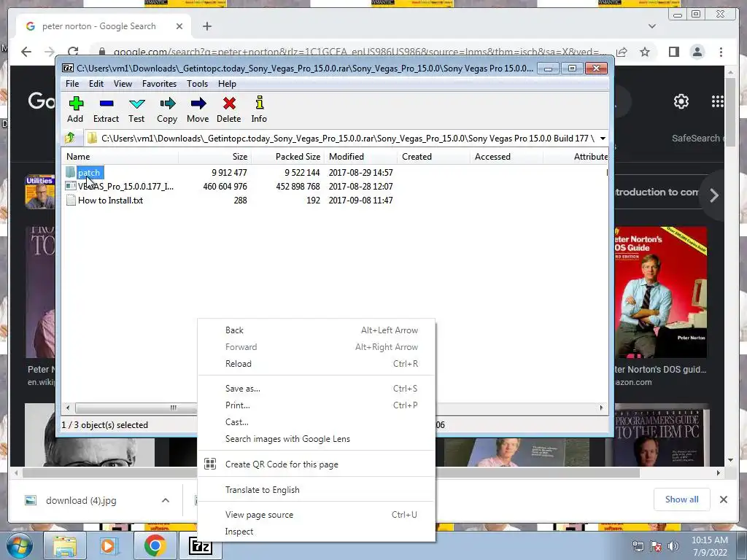Choose Translate to English

click(317, 490)
